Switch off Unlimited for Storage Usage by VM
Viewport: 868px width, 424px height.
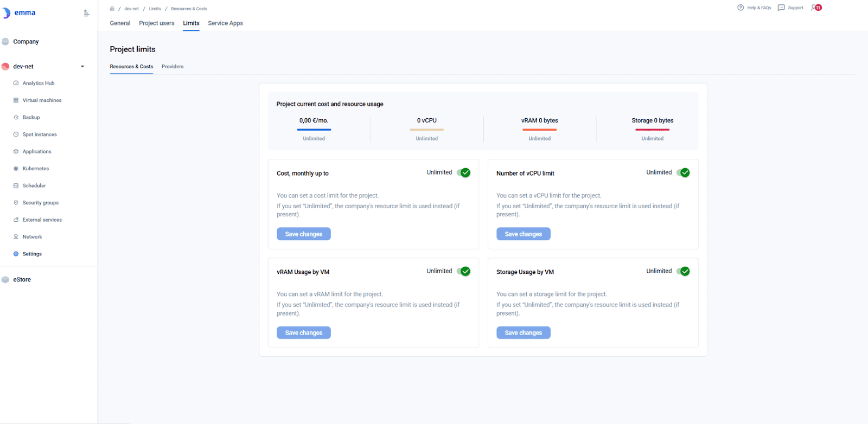(683, 272)
